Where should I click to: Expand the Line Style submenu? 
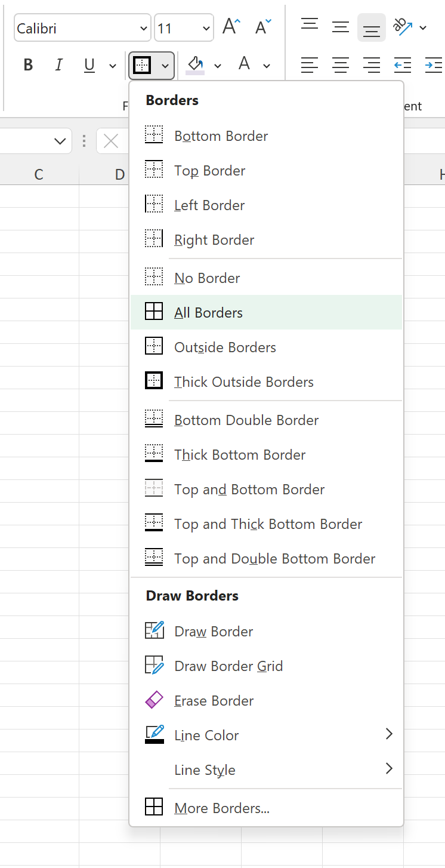[205, 769]
